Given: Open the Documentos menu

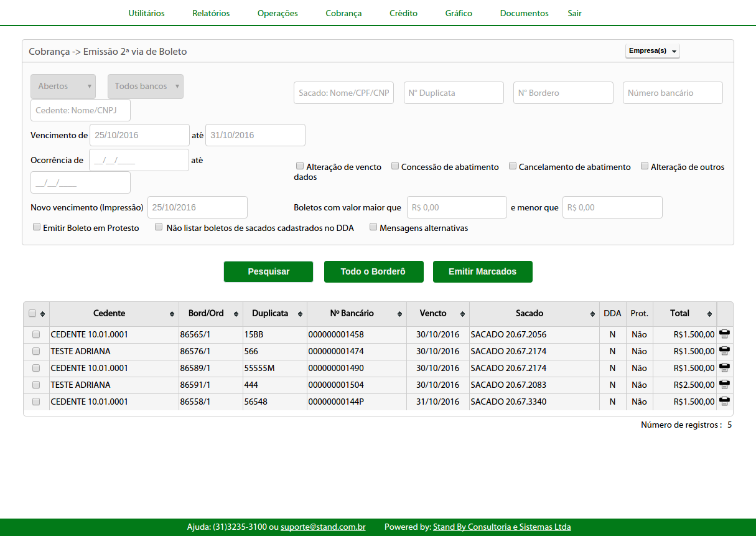Looking at the screenshot, I should click(525, 13).
